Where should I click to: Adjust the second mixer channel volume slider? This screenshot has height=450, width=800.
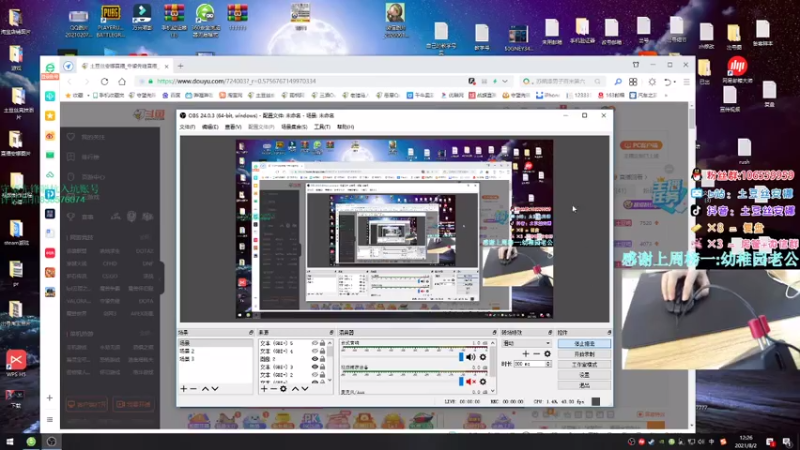pos(461,382)
